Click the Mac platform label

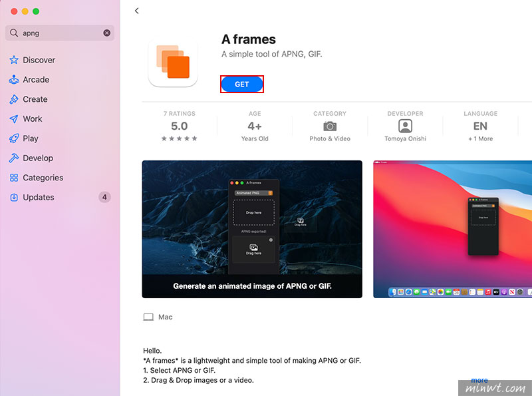[165, 317]
